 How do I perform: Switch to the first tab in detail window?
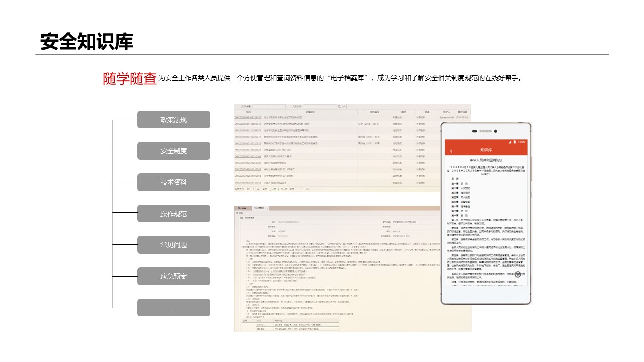(x=241, y=208)
